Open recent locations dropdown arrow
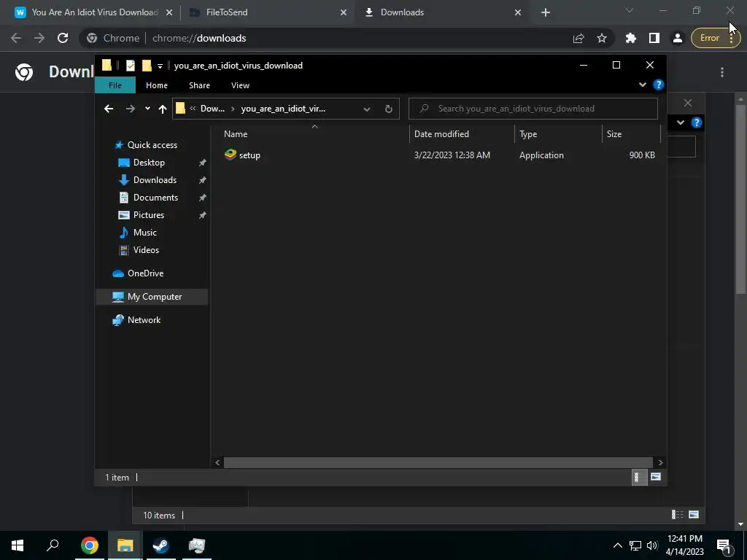 [147, 109]
